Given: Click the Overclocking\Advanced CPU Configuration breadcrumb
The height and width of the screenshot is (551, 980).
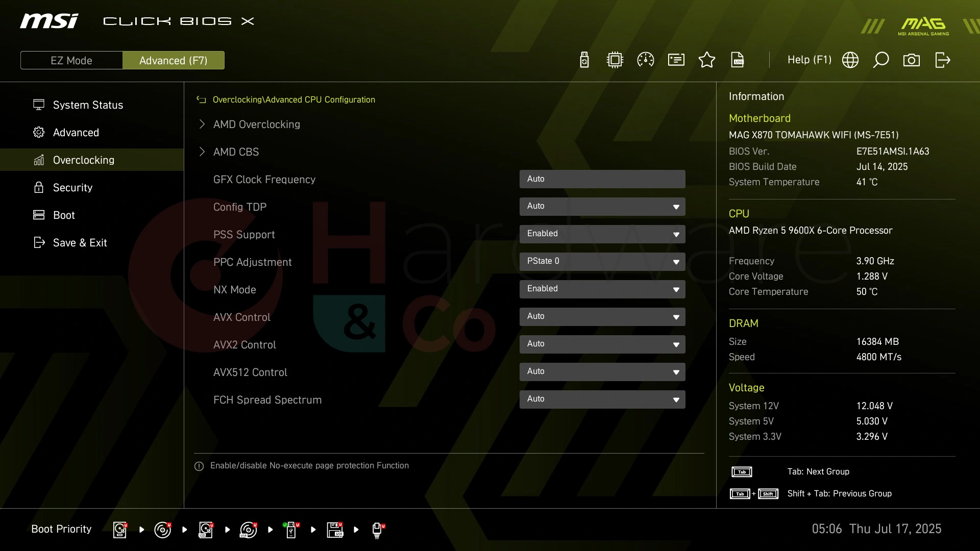Looking at the screenshot, I should coord(294,100).
